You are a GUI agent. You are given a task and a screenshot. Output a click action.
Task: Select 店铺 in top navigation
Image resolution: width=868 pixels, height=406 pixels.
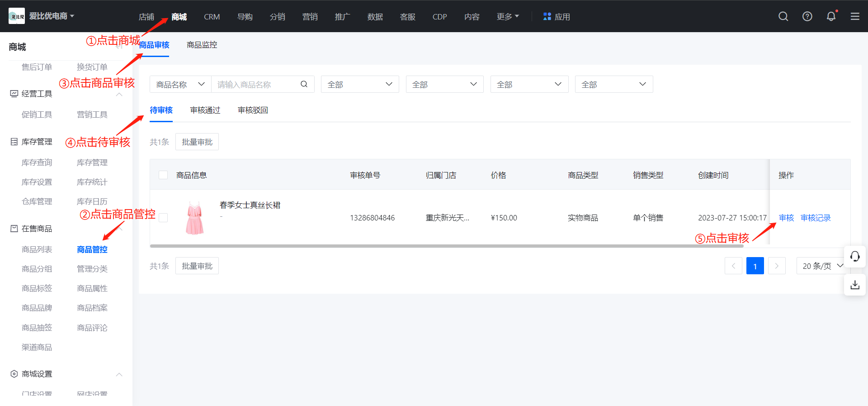click(x=146, y=16)
